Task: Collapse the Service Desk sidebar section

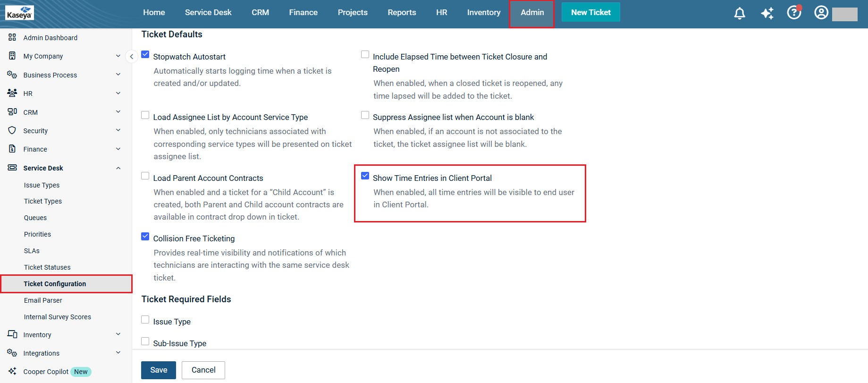Action: click(118, 168)
